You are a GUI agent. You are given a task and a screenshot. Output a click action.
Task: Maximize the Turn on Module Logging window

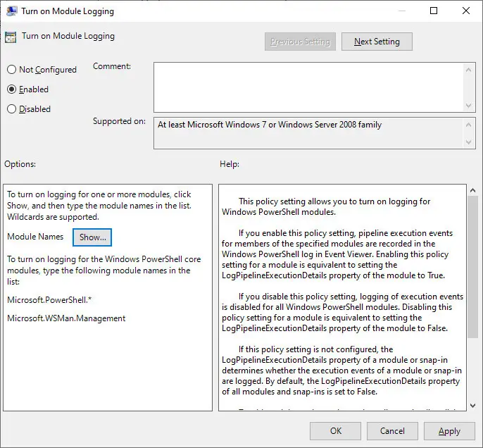pos(434,11)
